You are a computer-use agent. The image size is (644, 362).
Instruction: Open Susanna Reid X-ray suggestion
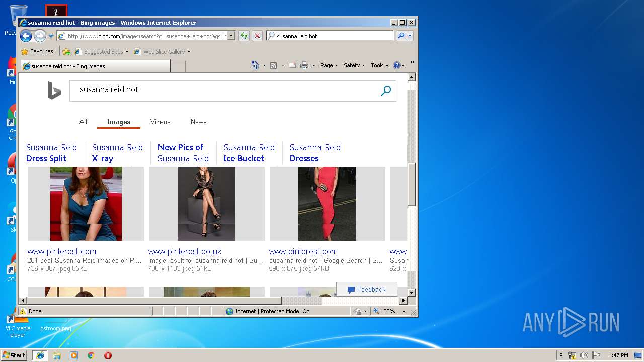117,153
